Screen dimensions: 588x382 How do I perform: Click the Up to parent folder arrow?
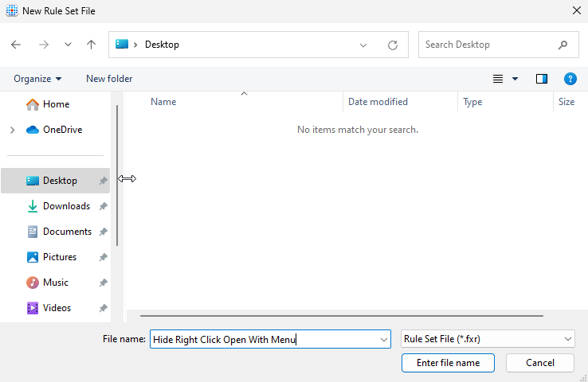91,45
